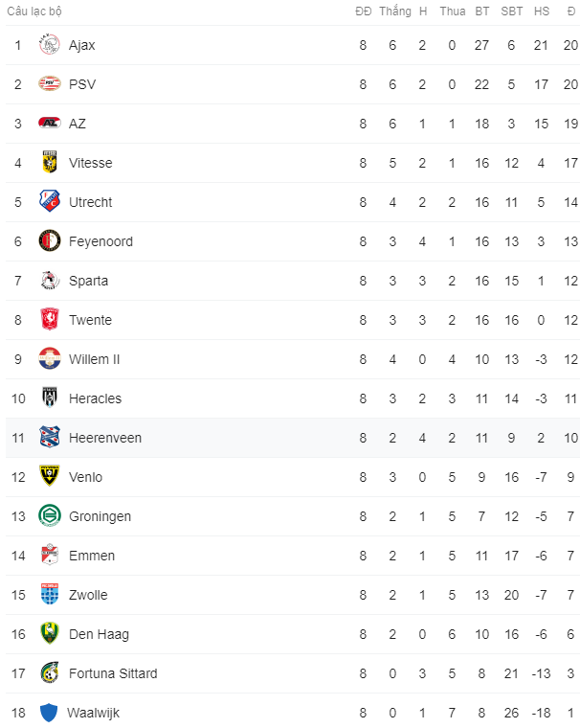The width and height of the screenshot is (580, 728).
Task: Click the "Thắng" column header
Action: [x=394, y=11]
